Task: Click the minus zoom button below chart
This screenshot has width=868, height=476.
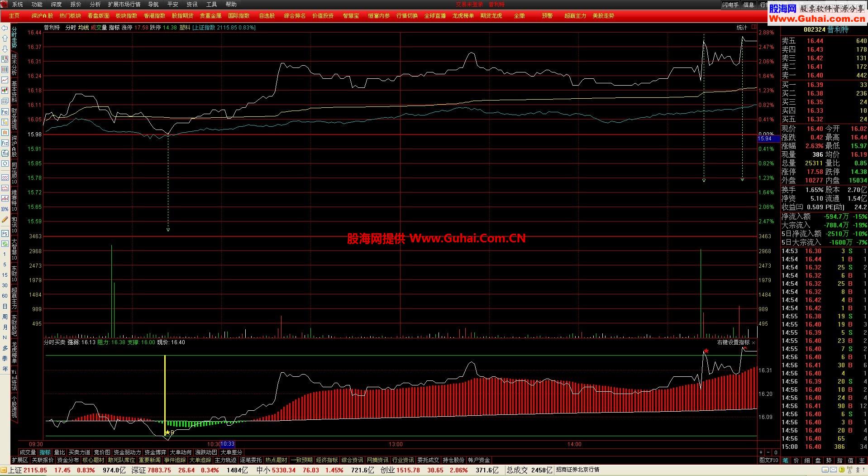Action: click(x=768, y=452)
